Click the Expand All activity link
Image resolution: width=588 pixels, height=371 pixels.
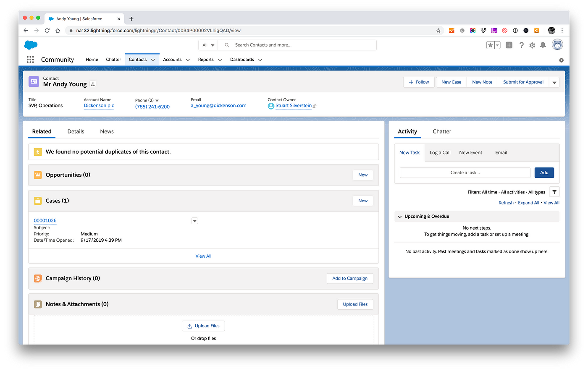[528, 203]
